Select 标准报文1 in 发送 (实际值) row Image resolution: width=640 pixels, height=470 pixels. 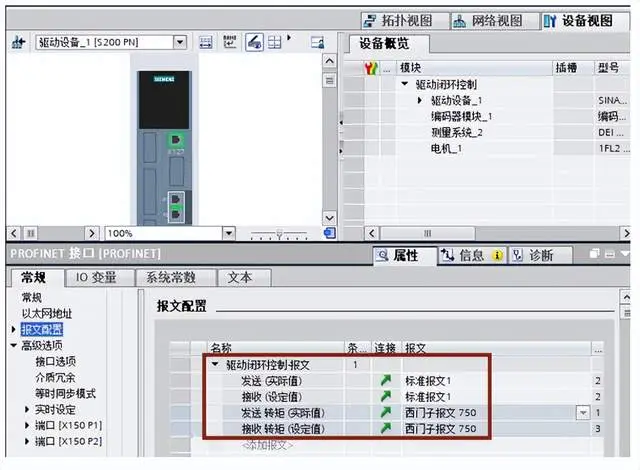tap(428, 381)
